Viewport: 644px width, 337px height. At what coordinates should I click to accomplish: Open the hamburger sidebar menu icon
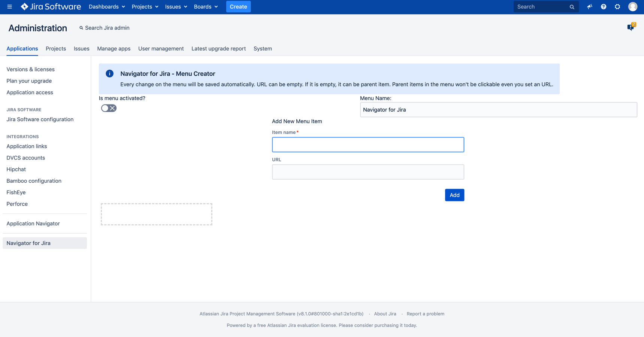(x=10, y=7)
